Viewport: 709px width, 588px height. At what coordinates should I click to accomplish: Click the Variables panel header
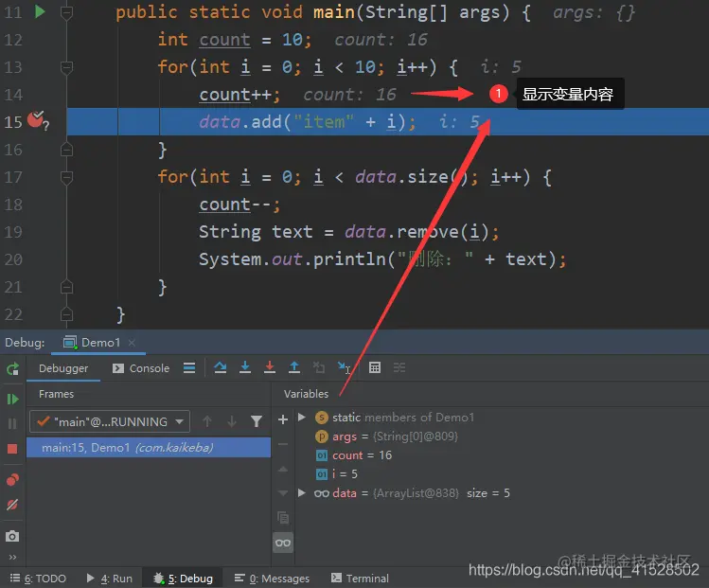[306, 394]
